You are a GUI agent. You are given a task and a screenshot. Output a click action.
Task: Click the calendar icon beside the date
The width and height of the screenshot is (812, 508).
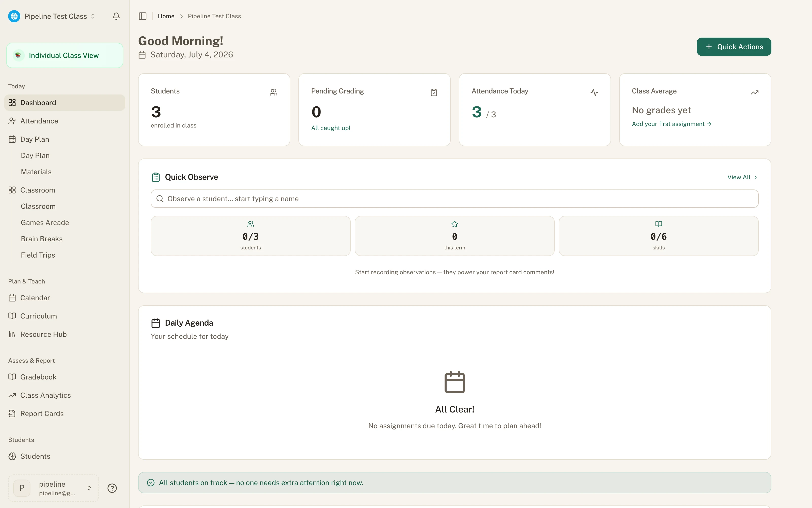[x=142, y=55]
